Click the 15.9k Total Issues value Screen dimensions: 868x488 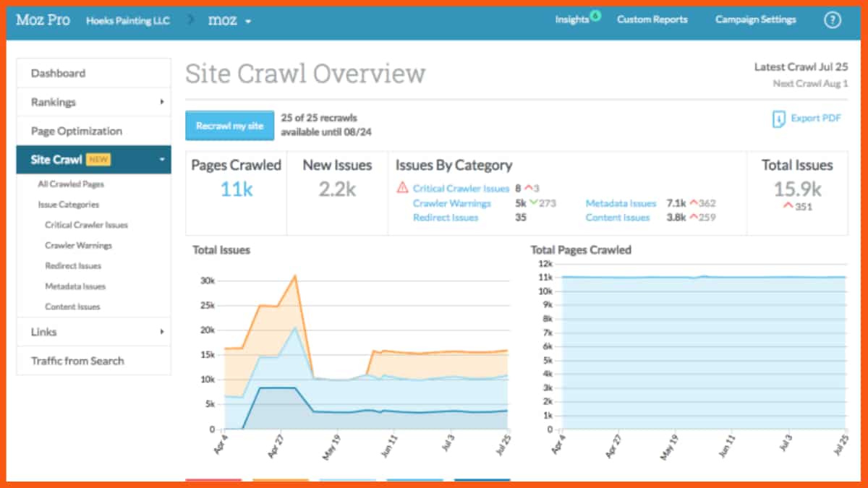pyautogui.click(x=797, y=189)
